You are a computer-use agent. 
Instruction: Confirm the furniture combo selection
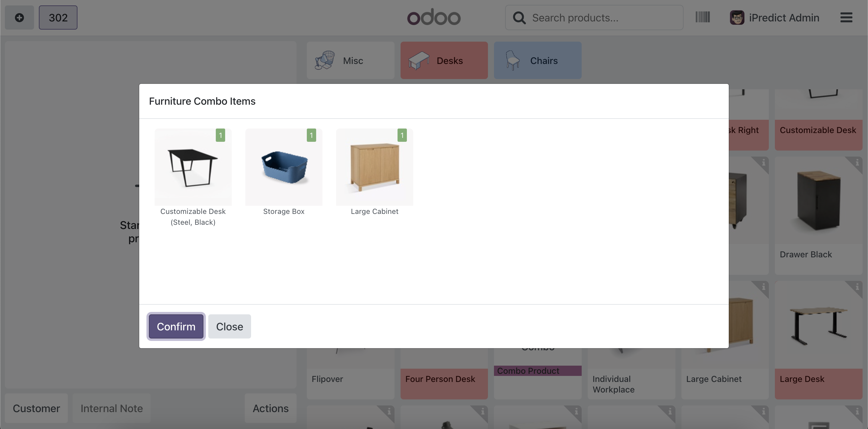coord(176,326)
